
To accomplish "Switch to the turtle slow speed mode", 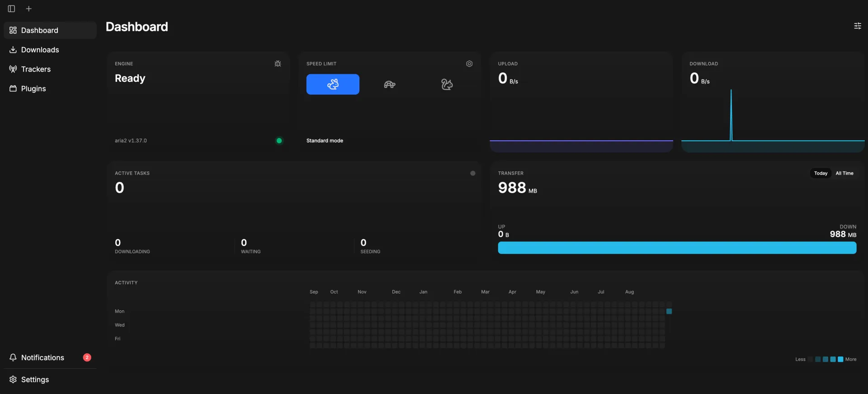I will [x=390, y=84].
